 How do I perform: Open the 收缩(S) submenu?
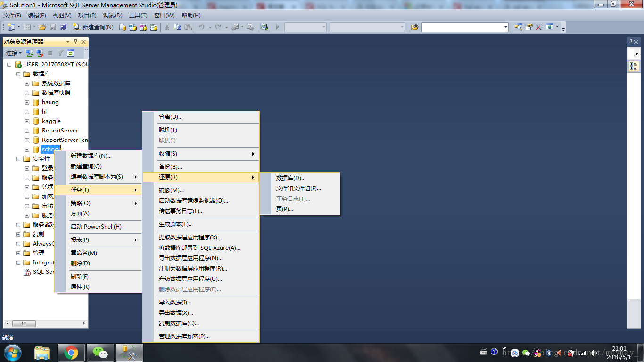[201, 154]
